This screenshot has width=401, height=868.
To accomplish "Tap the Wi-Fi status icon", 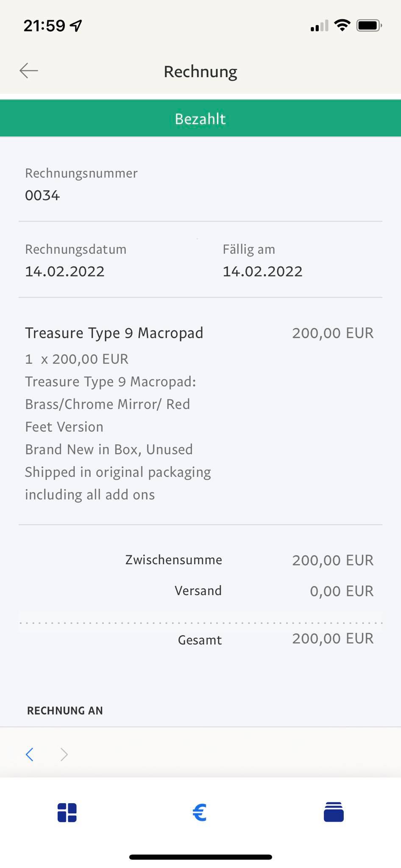I will 342,25.
